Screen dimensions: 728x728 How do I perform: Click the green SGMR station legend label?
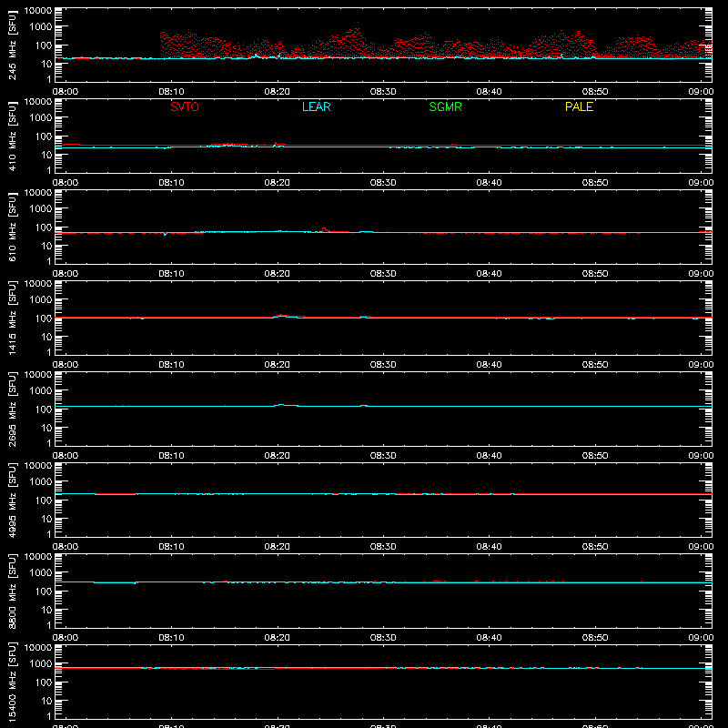click(445, 106)
